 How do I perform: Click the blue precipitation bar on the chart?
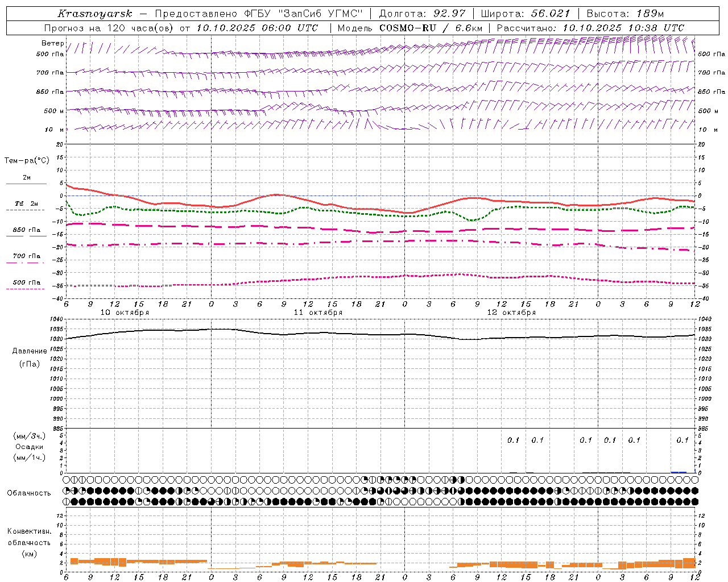(x=679, y=472)
